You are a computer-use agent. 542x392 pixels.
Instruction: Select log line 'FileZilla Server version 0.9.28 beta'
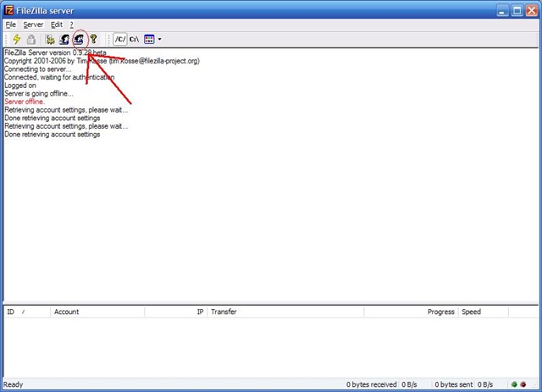[55, 52]
